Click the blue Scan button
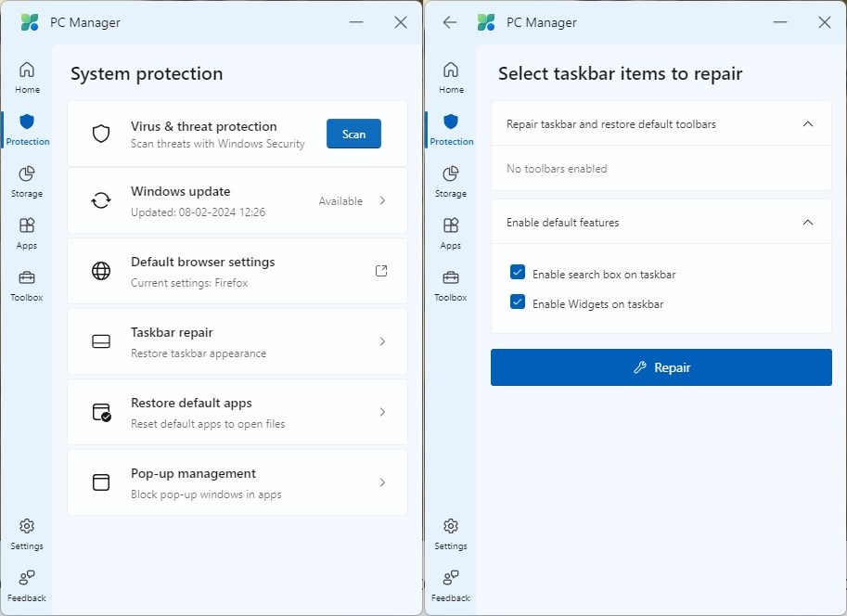 [353, 134]
